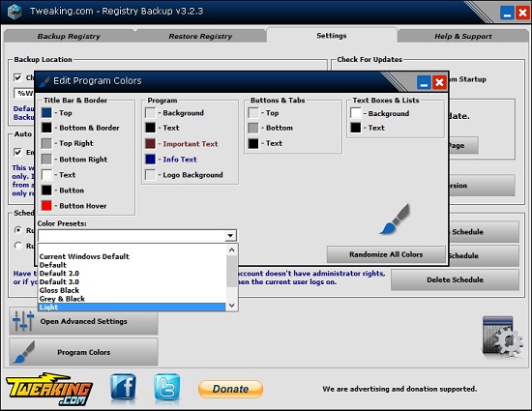Toggle the checkbox in Backup Location section

(17, 77)
